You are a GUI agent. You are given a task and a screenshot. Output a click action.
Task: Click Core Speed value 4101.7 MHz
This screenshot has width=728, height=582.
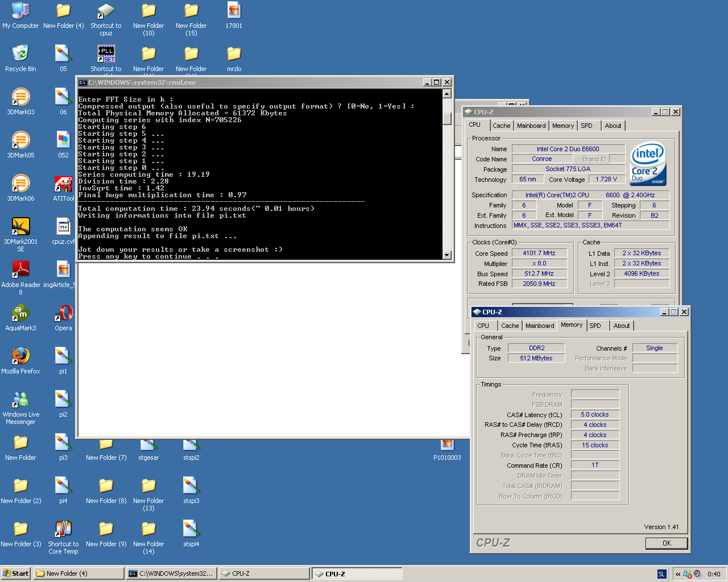click(539, 253)
